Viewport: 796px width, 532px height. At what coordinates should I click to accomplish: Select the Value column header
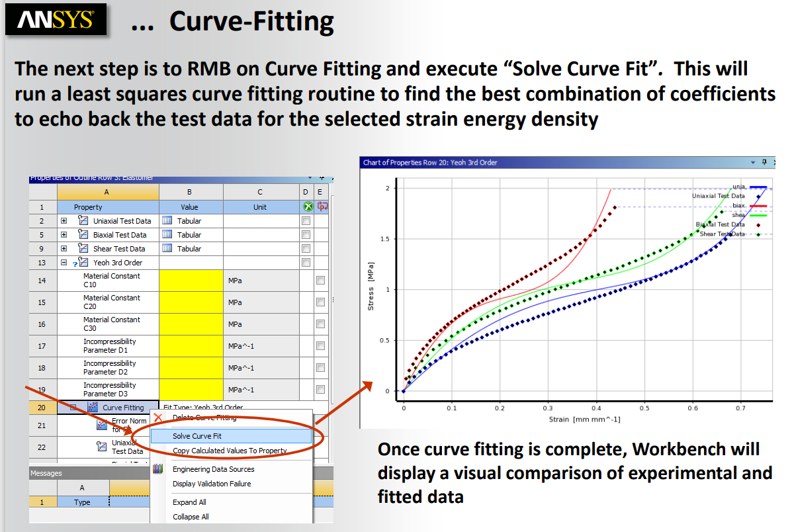pyautogui.click(x=191, y=207)
